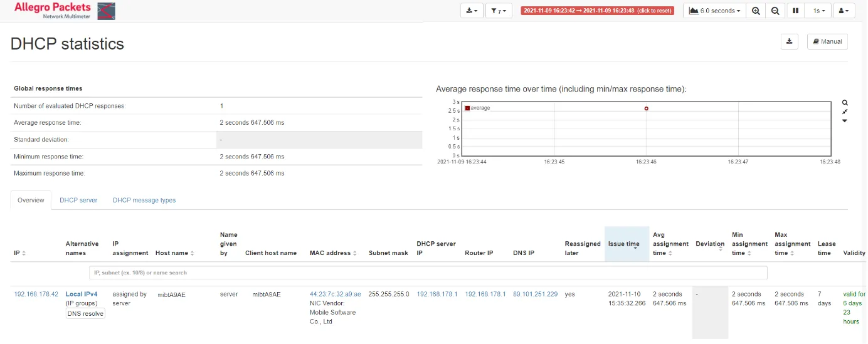Switch to the DHCP server tab
Viewport: 868px width, 344px height.
(78, 200)
